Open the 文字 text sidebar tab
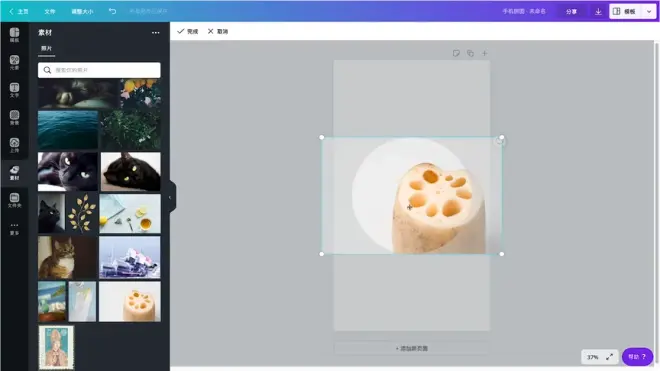The width and height of the screenshot is (660, 371). (14, 90)
